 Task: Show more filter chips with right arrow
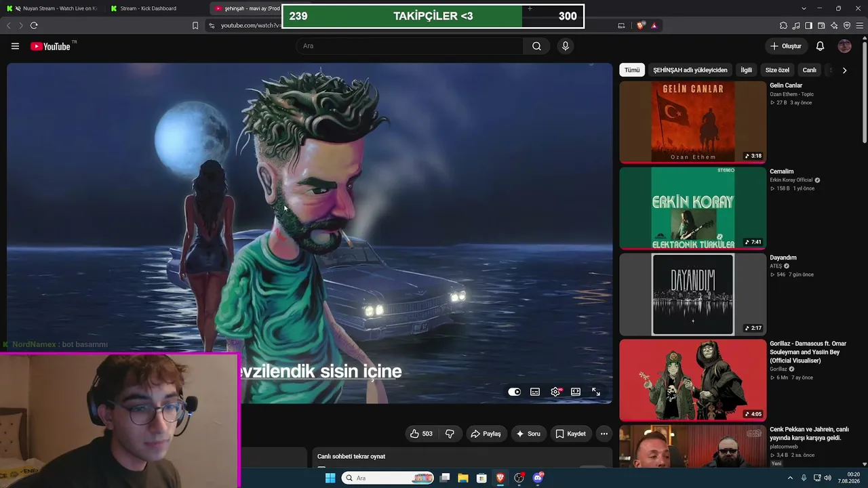click(x=844, y=70)
